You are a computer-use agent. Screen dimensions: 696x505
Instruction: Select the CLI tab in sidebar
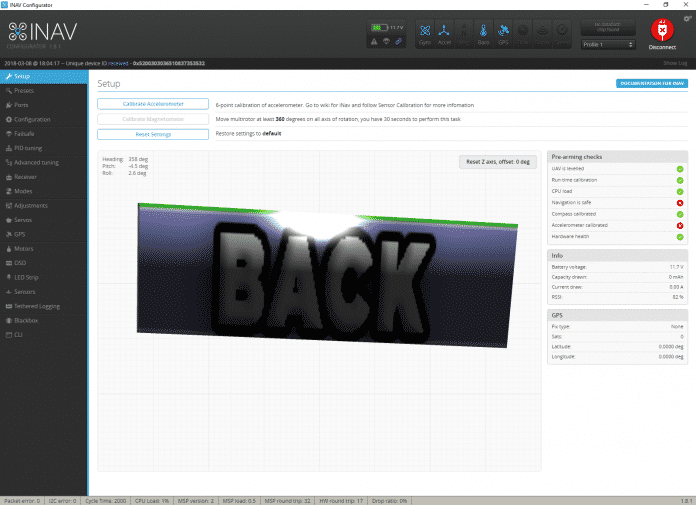(18, 334)
